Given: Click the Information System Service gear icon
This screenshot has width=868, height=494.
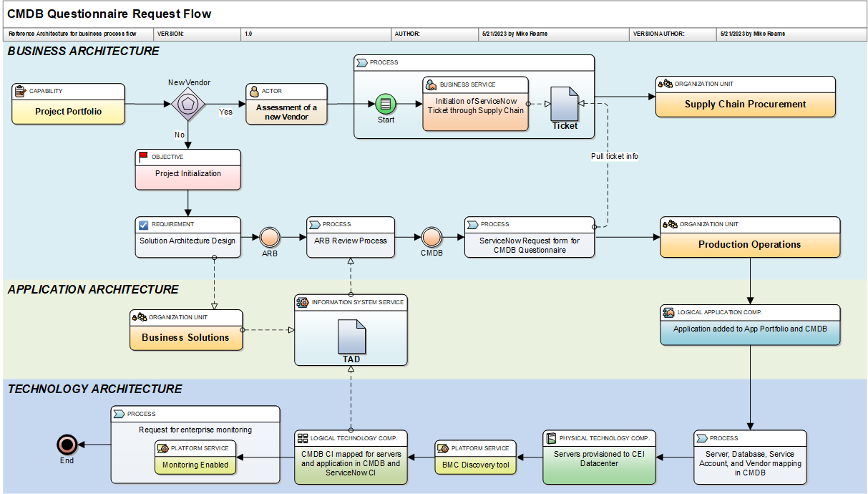Looking at the screenshot, I should [304, 302].
